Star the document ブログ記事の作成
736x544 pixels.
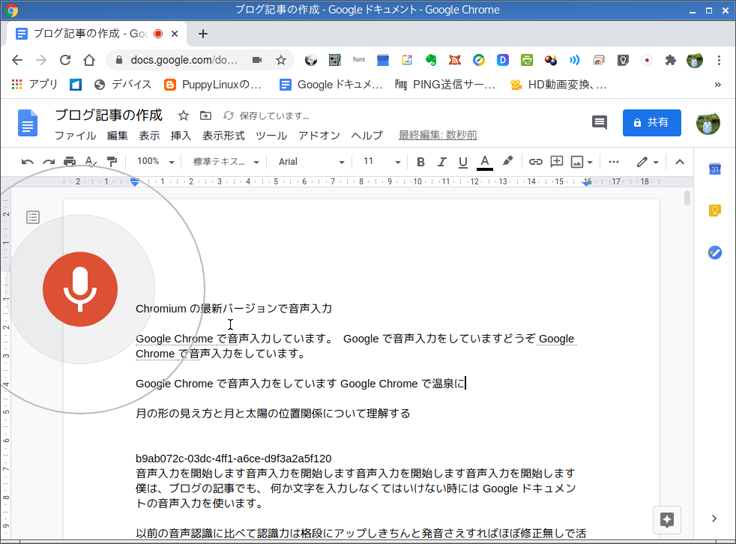click(184, 115)
